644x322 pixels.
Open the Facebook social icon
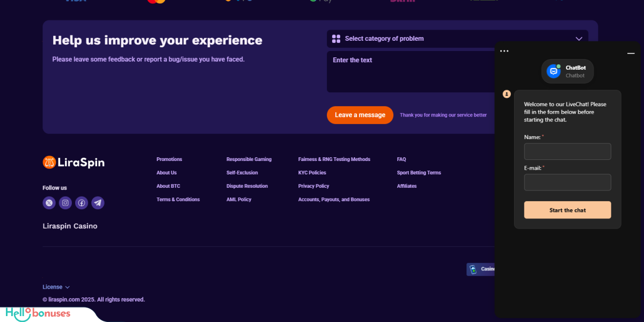click(x=82, y=203)
